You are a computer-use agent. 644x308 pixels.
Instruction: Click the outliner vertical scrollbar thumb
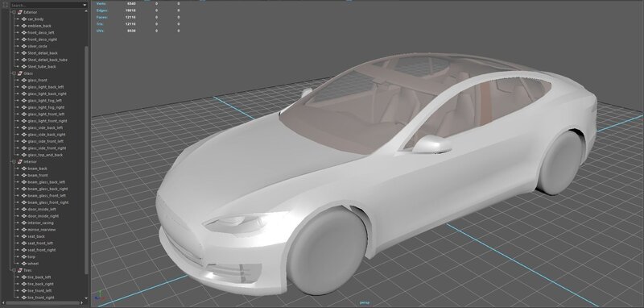(x=86, y=160)
